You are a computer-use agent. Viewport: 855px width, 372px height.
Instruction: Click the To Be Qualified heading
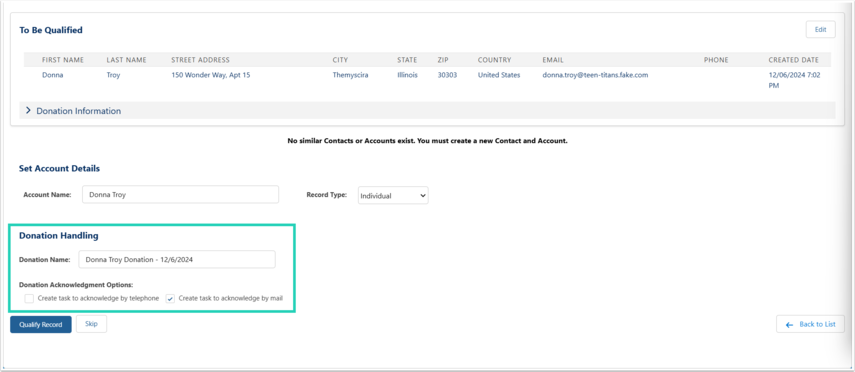click(x=51, y=30)
